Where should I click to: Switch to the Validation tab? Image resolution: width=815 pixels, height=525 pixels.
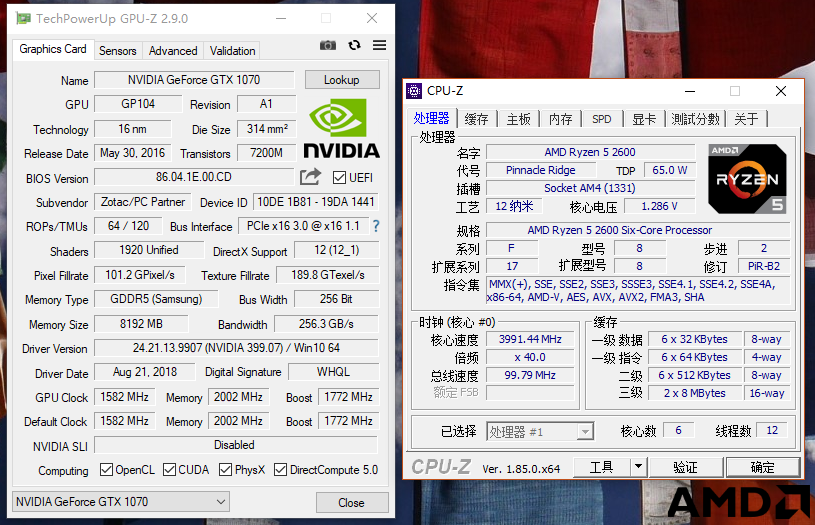pos(232,51)
